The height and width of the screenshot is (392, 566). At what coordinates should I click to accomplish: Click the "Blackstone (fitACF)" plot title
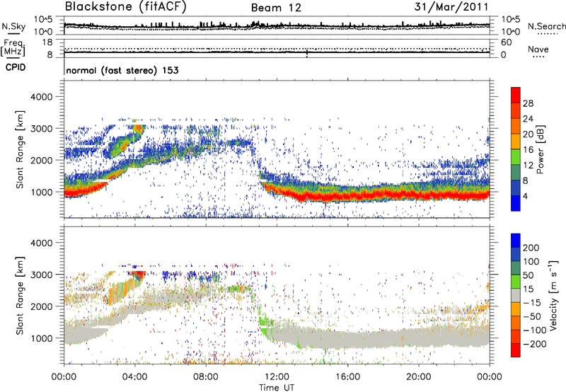(126, 6)
